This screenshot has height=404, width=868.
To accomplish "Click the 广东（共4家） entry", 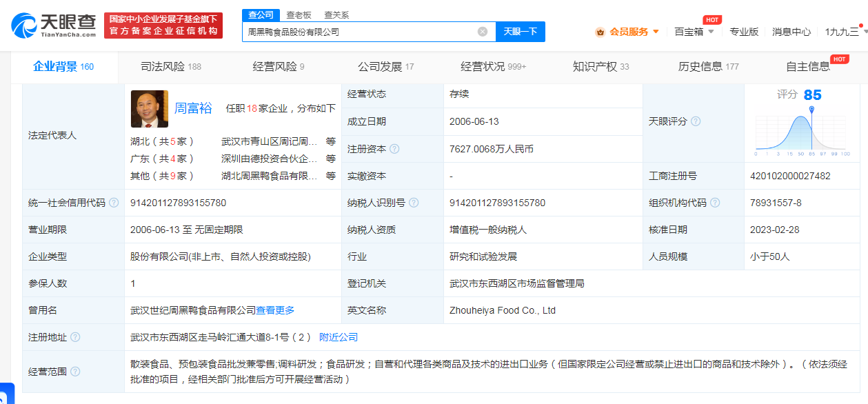I will 163,159.
